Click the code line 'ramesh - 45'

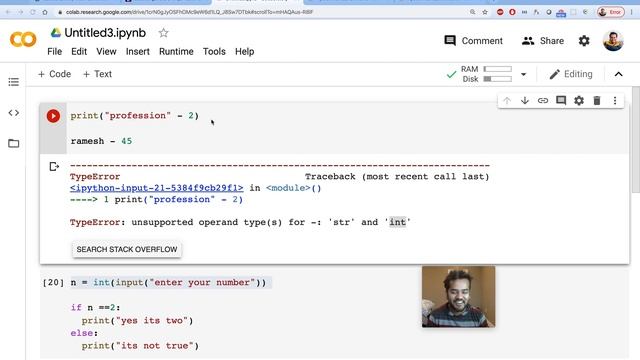click(101, 141)
